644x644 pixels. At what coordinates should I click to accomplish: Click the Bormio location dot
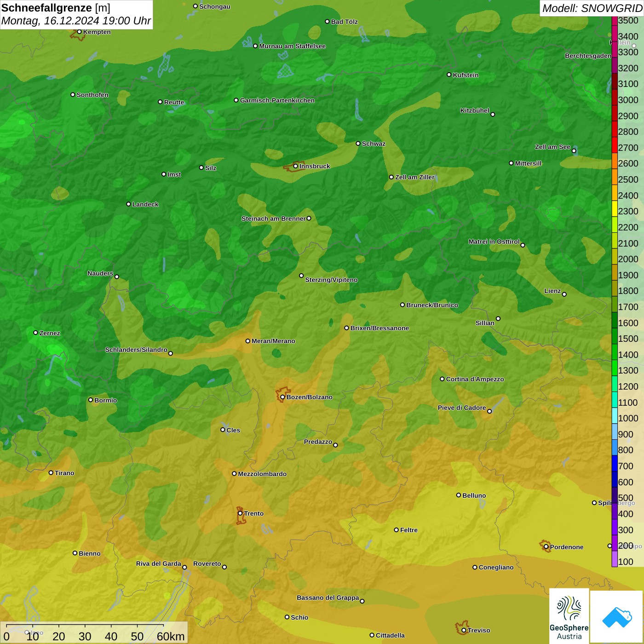[91, 400]
